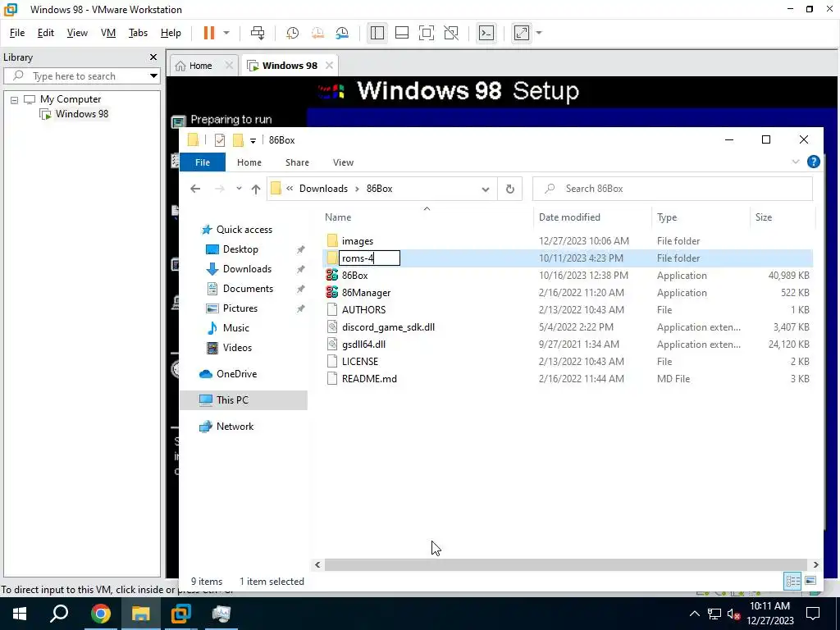Click the Properties quick access icon
Screen dimensions: 840x630
click(220, 140)
